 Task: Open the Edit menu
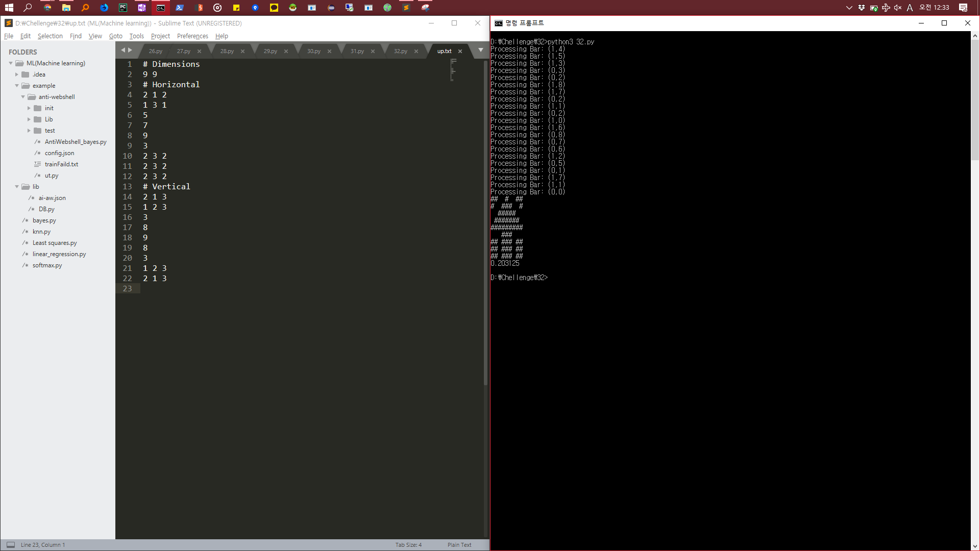point(26,36)
